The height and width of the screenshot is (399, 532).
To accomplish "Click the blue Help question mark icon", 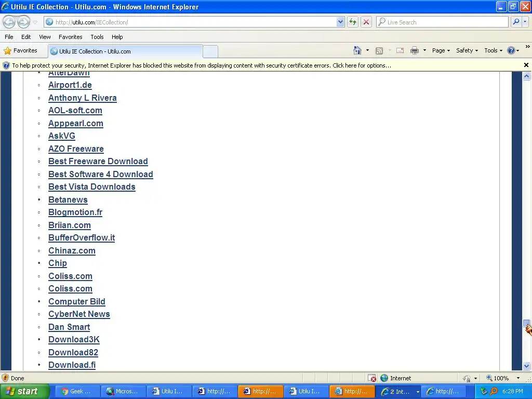I will pos(511,50).
